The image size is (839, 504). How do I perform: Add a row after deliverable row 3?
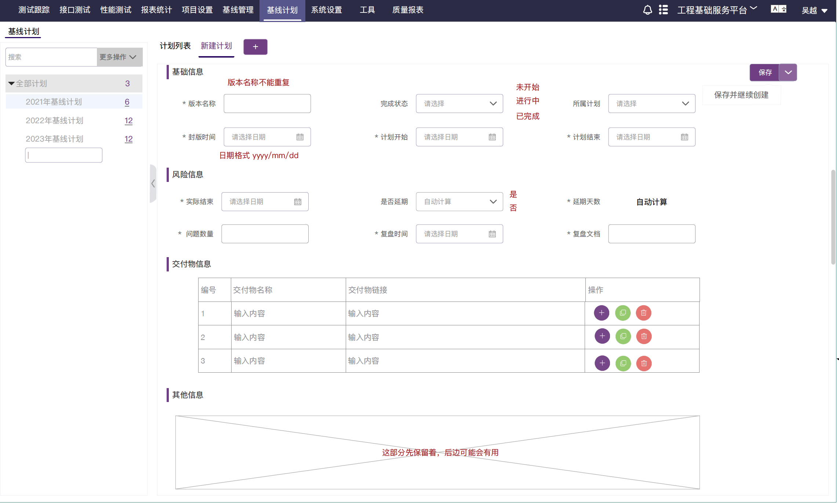(x=602, y=363)
